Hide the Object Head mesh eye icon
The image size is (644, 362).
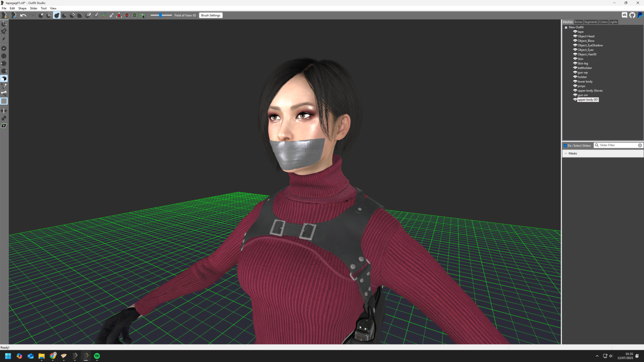tap(575, 36)
